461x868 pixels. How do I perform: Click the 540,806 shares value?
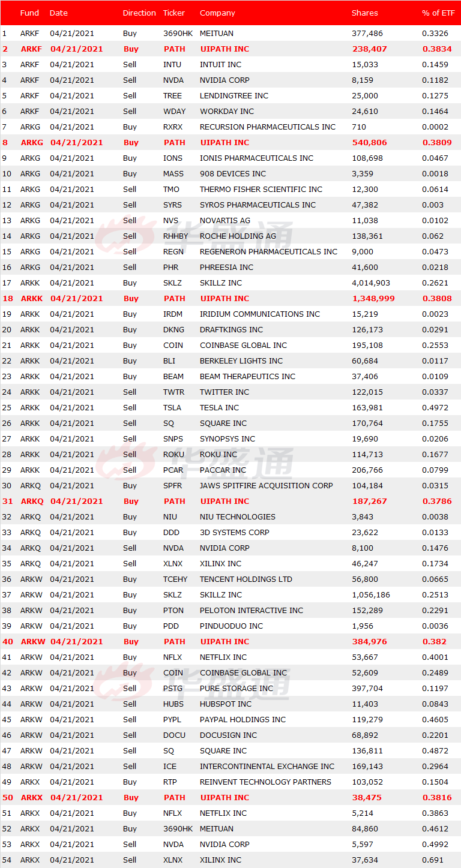[x=369, y=142]
